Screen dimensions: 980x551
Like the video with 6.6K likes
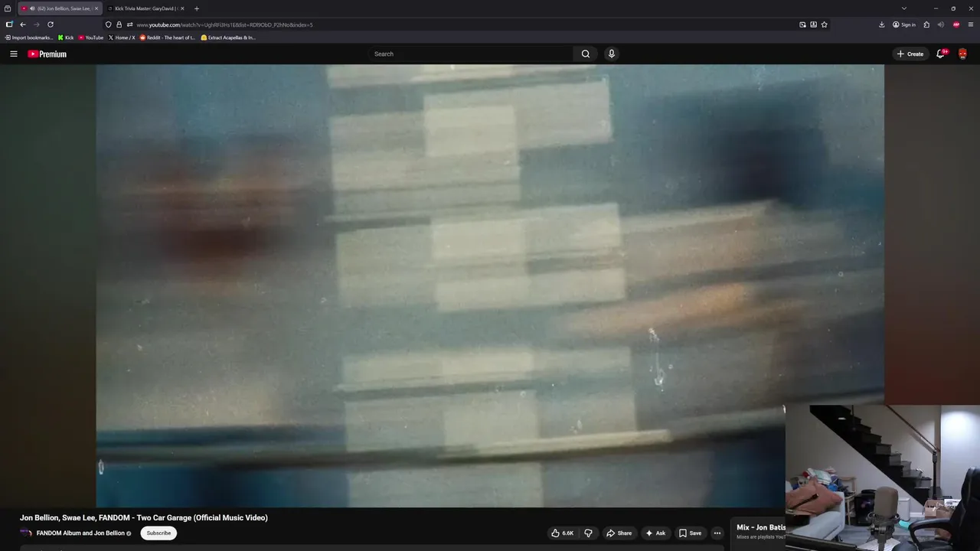coord(562,533)
